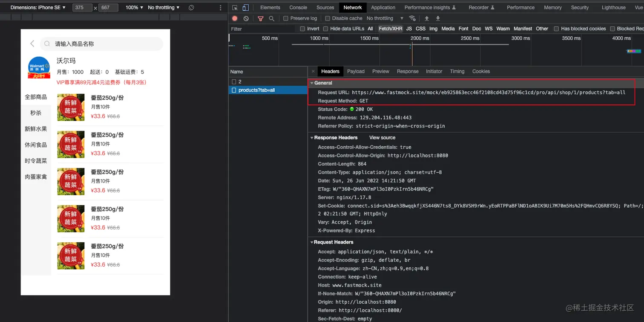Open the network search magnifier
The height and width of the screenshot is (322, 644).
coord(272,18)
